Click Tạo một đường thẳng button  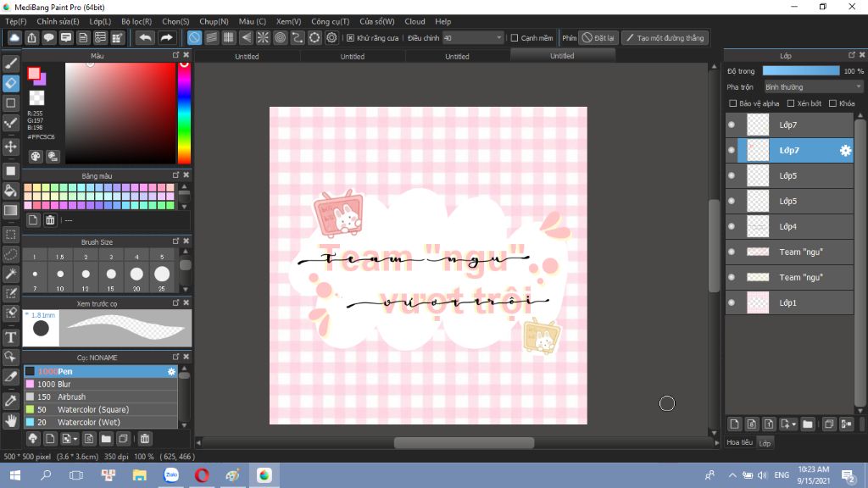(665, 37)
